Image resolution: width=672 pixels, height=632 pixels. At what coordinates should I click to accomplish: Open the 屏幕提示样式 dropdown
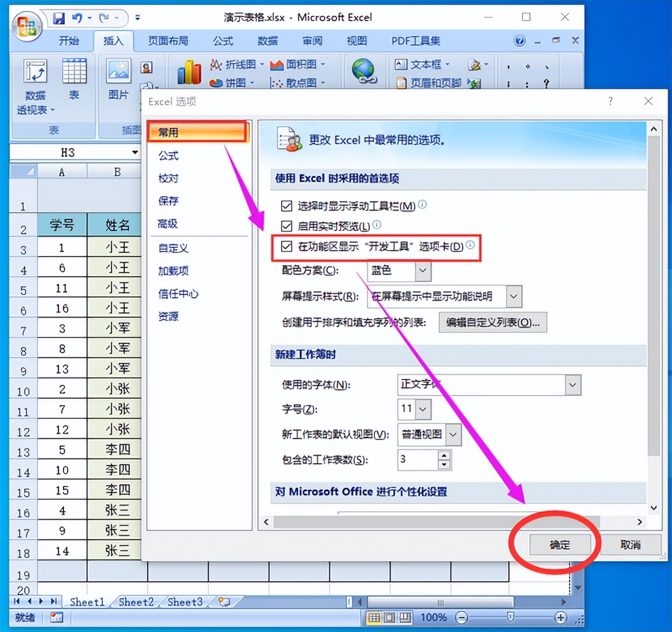(514, 297)
